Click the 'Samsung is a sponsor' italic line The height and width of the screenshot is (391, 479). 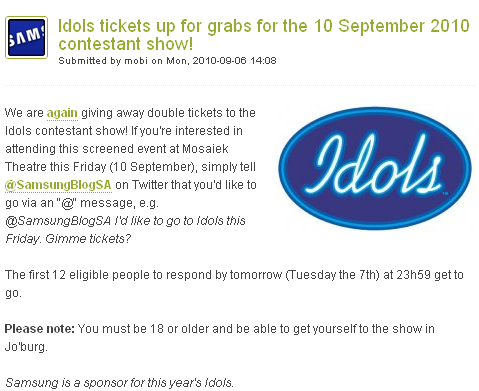119,383
